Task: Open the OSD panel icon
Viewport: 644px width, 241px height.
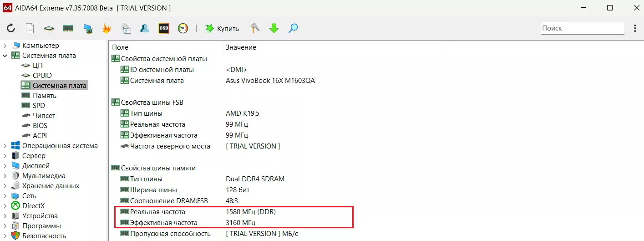Action: 164,28
